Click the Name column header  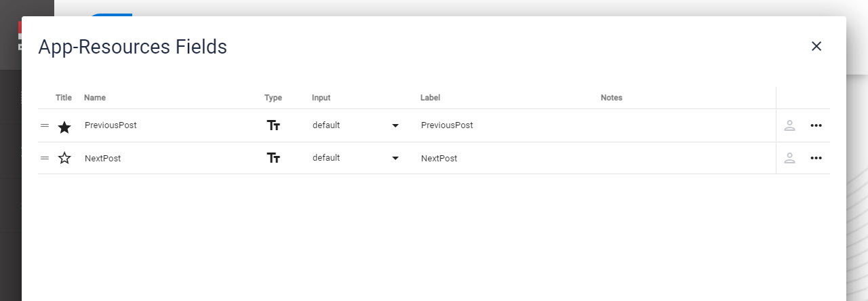pyautogui.click(x=95, y=98)
